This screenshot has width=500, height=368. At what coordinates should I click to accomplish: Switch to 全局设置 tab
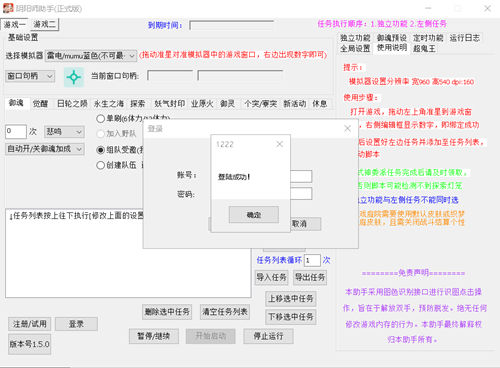point(355,48)
